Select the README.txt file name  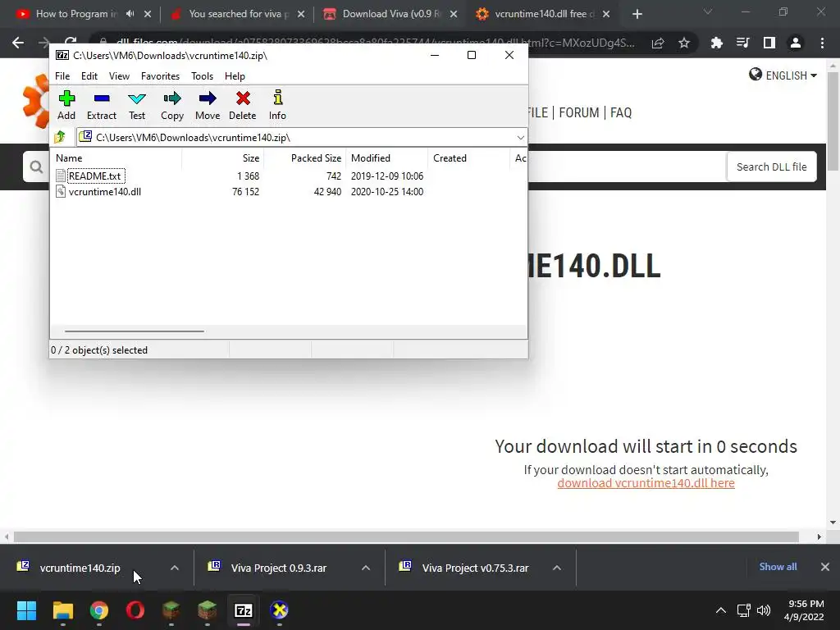pos(95,176)
